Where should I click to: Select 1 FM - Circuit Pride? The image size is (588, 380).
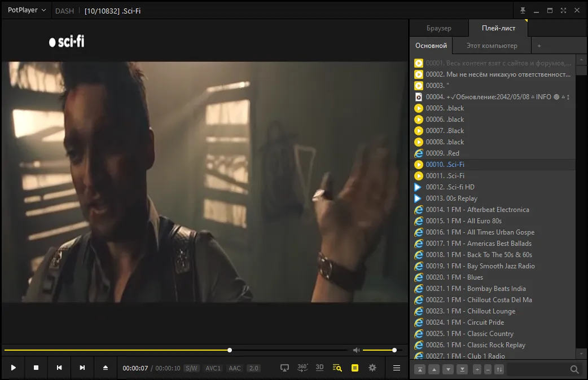(493, 322)
